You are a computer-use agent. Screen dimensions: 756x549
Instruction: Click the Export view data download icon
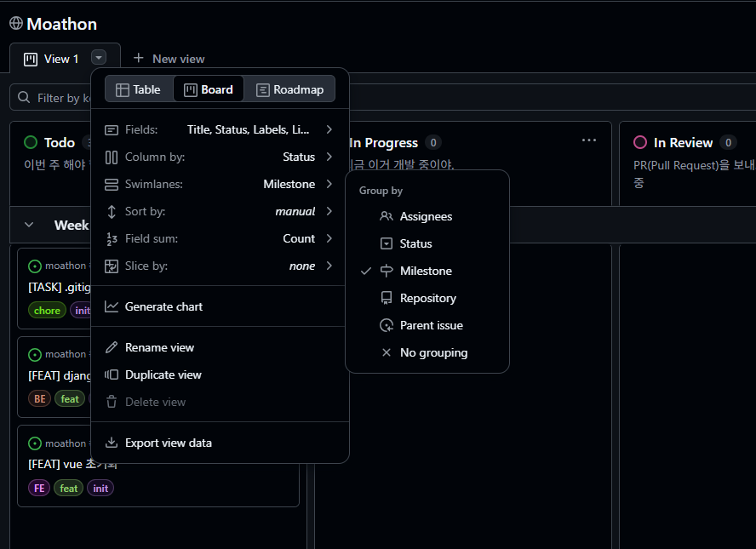tap(112, 443)
